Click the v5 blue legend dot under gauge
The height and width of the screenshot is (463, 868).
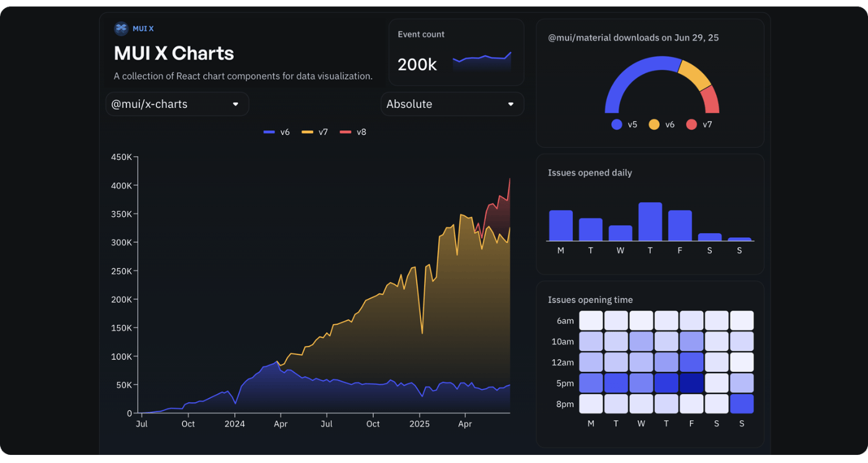point(617,125)
